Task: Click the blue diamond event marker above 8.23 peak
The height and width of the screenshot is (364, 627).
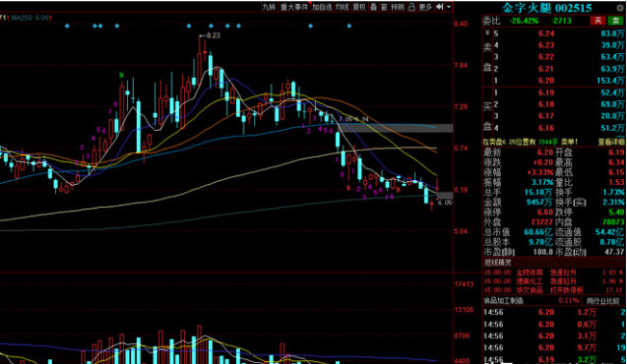Action: tap(211, 26)
